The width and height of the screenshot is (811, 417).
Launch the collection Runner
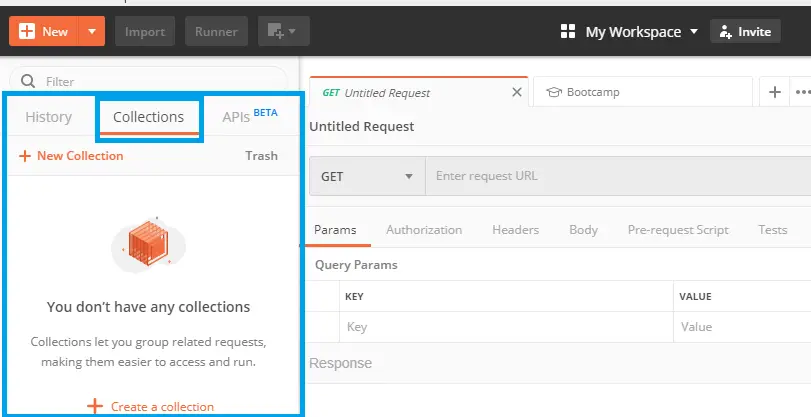216,31
